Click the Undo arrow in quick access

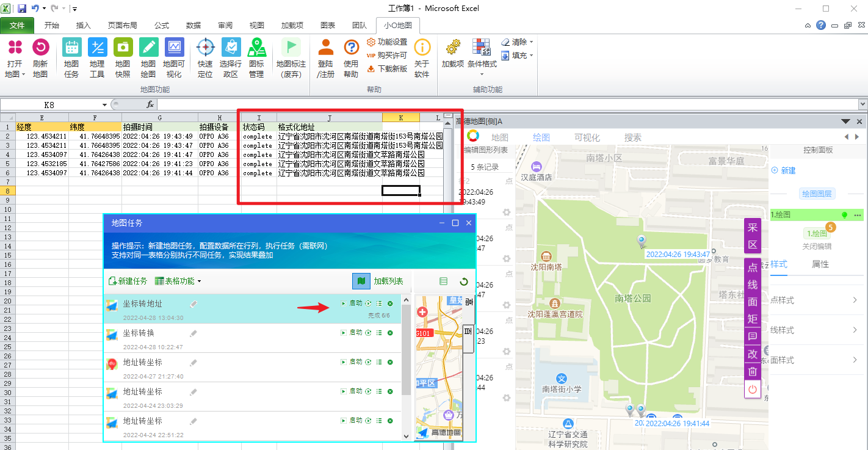point(35,9)
